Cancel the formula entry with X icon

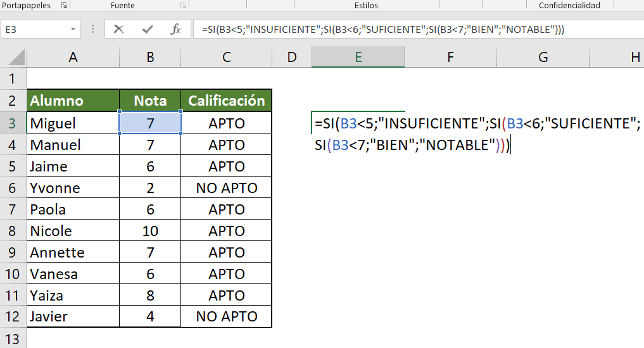click(118, 29)
